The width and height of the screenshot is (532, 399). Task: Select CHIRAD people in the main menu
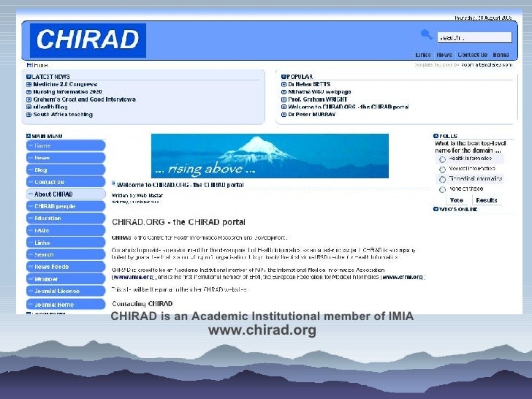coord(66,206)
